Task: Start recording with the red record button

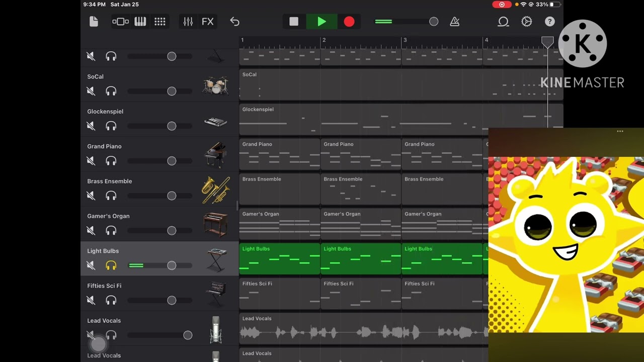Action: pyautogui.click(x=349, y=22)
